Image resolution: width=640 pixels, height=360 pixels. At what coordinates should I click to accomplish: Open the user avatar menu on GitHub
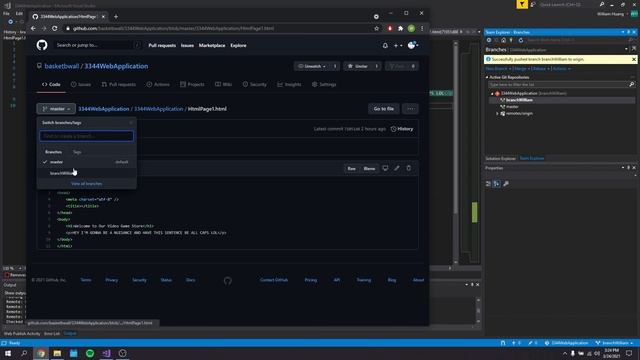pyautogui.click(x=413, y=45)
